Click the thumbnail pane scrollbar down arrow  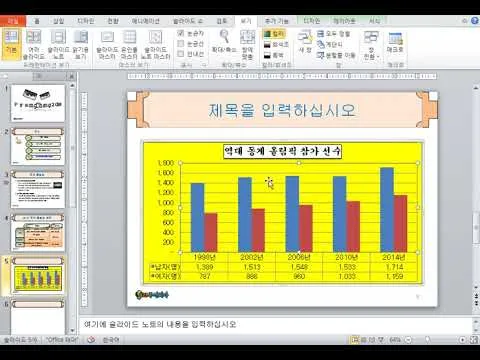pos(72,330)
